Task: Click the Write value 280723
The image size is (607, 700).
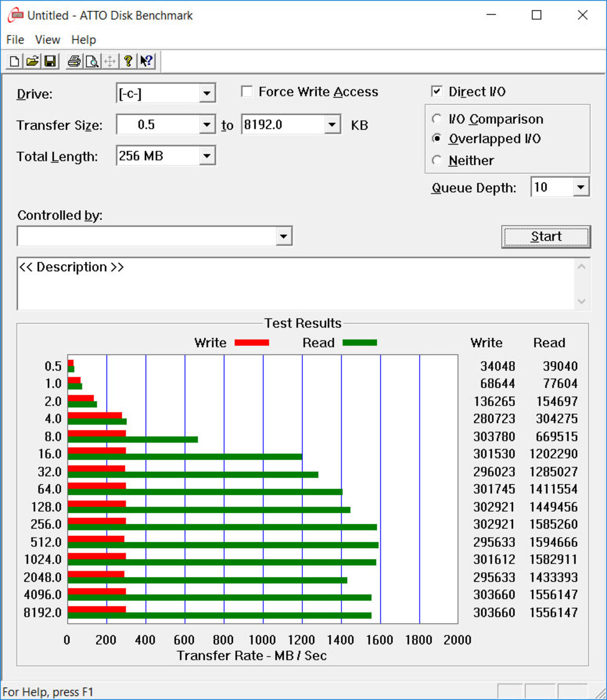Action: click(494, 419)
